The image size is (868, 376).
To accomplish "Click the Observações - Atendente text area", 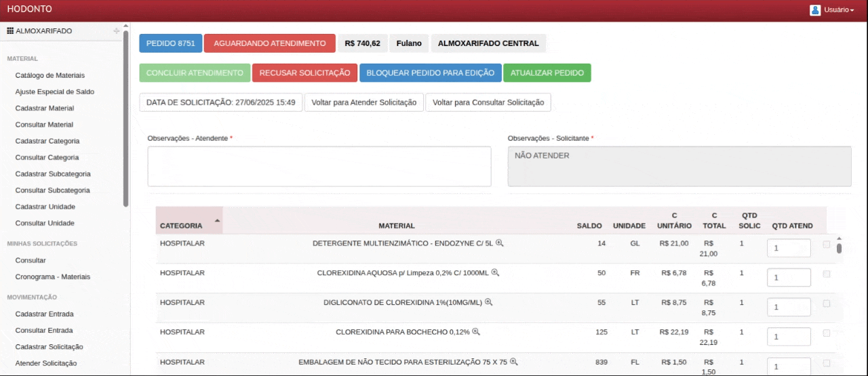I will [319, 167].
